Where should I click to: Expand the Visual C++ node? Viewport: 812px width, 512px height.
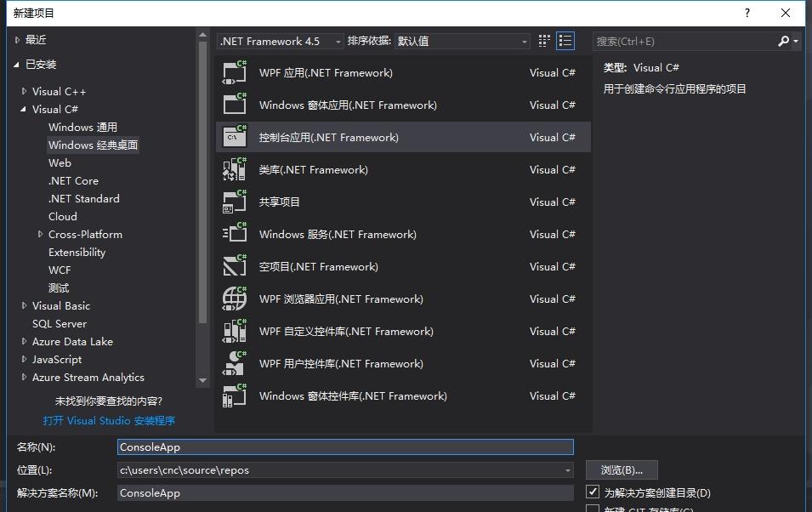(24, 91)
